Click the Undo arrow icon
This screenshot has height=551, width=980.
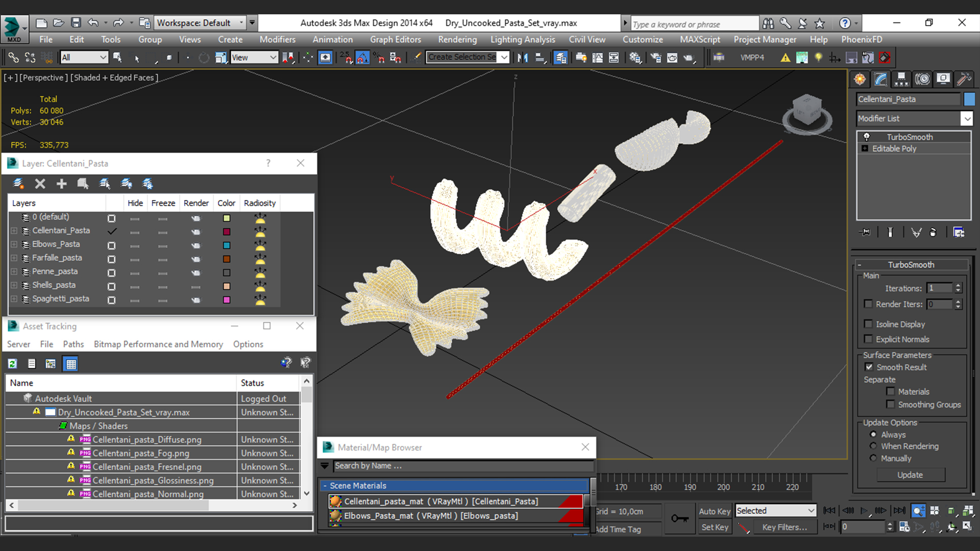tap(93, 22)
